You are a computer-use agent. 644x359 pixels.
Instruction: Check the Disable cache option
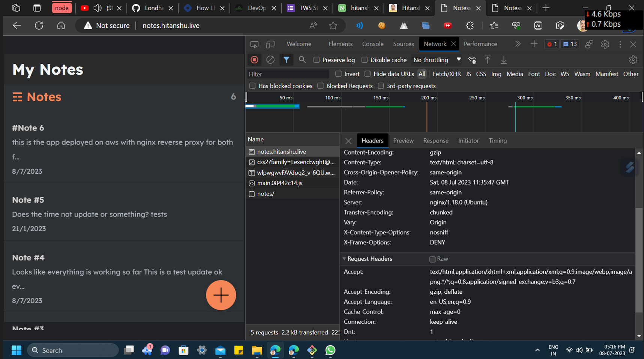tap(365, 60)
